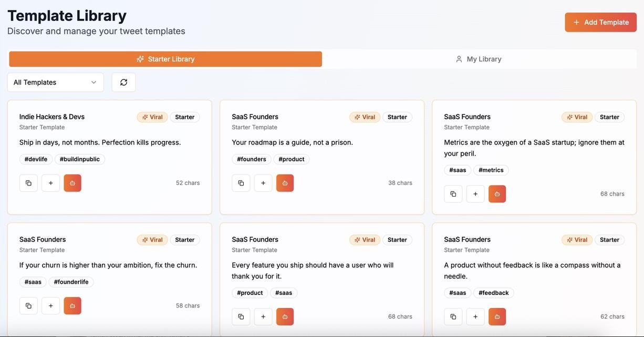Click orange robot icon on Indie Hackers card
This screenshot has height=337, width=644.
coord(72,183)
